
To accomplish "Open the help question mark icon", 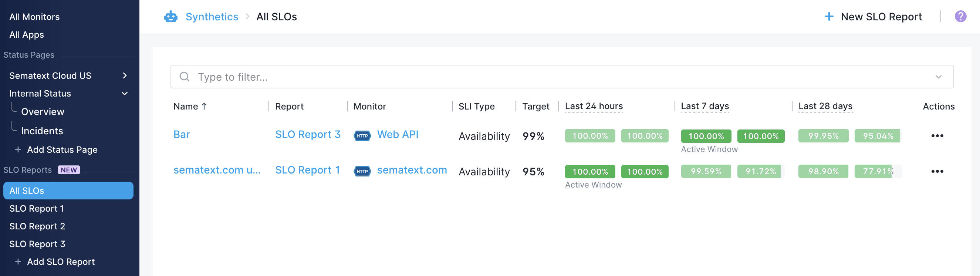I will click(x=960, y=16).
